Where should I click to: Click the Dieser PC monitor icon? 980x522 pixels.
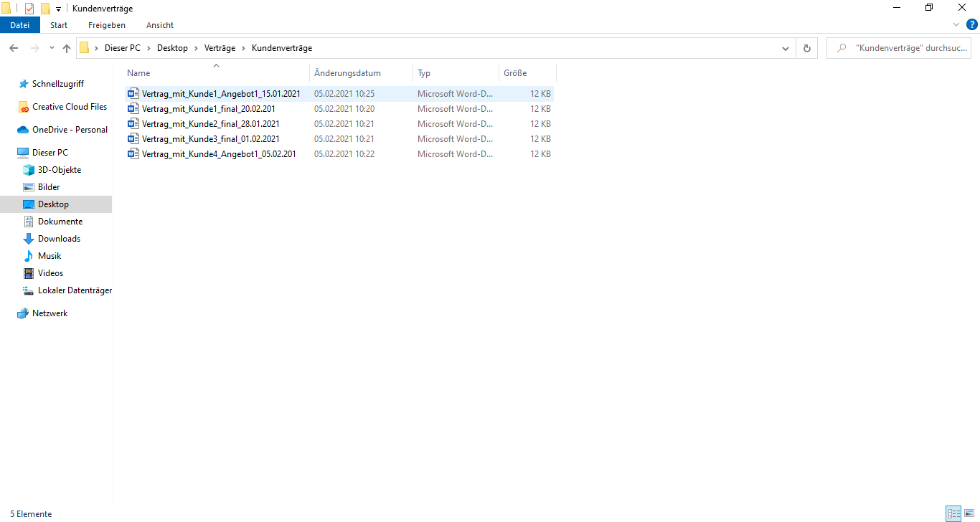pos(24,153)
